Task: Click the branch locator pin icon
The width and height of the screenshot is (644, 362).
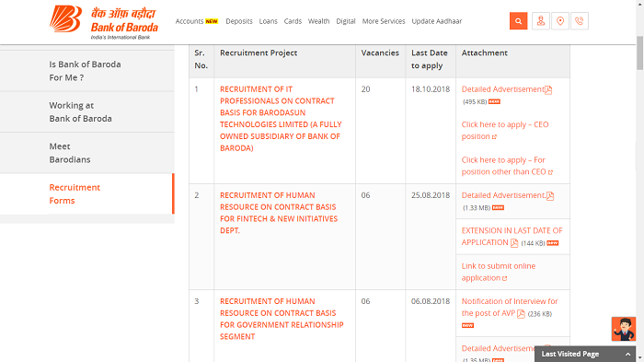Action: click(560, 21)
